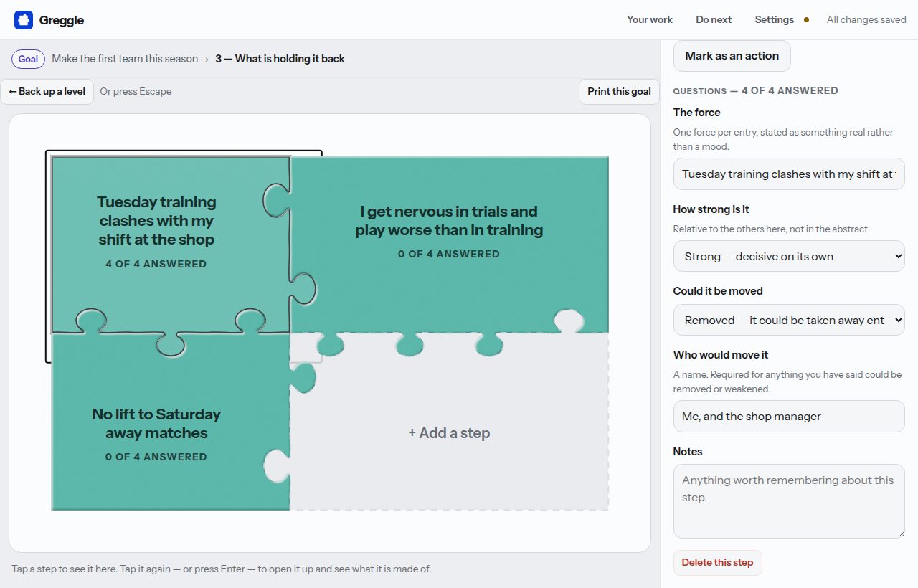Click the 'Or press Escape' hint text
The image size is (918, 588).
(136, 91)
